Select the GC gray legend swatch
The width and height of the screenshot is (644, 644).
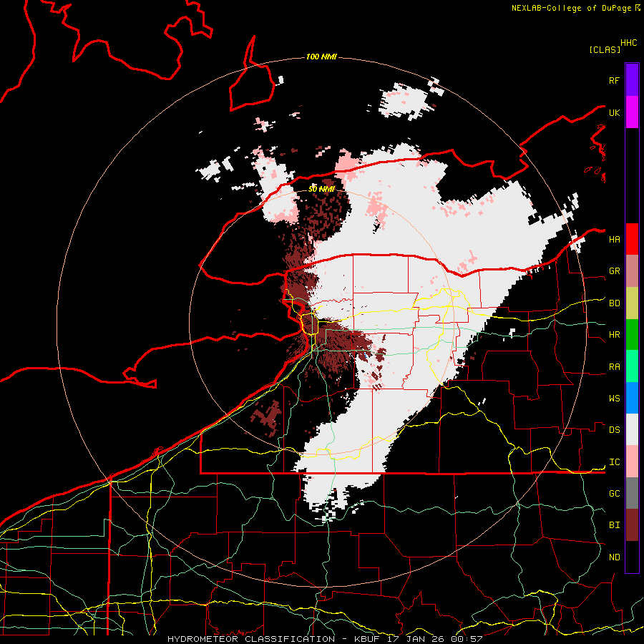pyautogui.click(x=632, y=493)
